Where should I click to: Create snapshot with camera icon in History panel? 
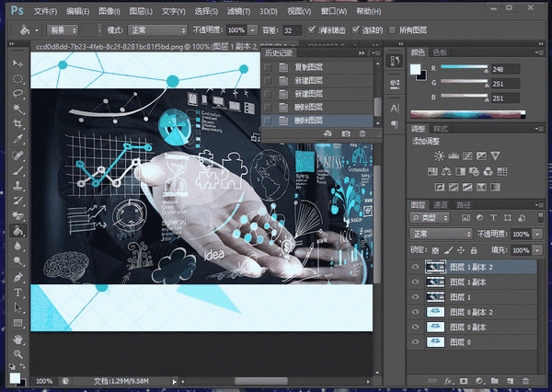[x=346, y=133]
